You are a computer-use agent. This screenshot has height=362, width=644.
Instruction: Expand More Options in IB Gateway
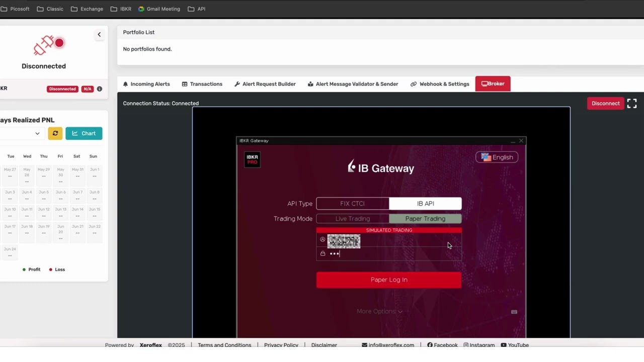[x=380, y=311]
